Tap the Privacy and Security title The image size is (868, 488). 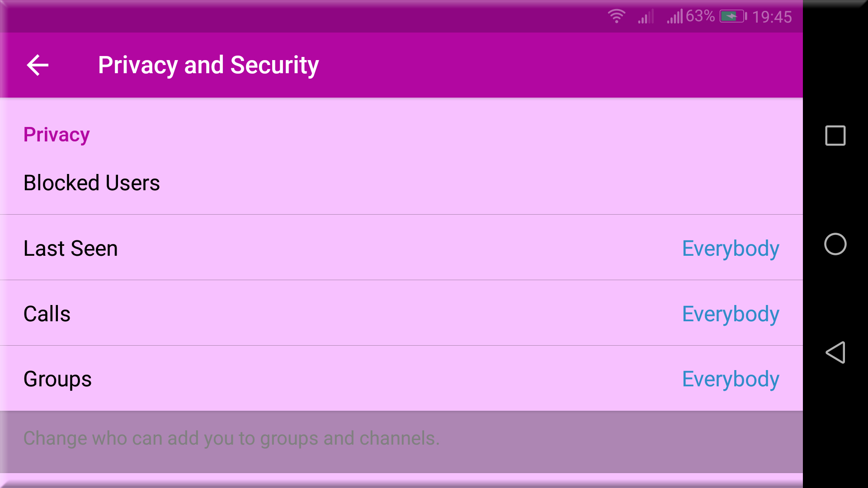[208, 65]
